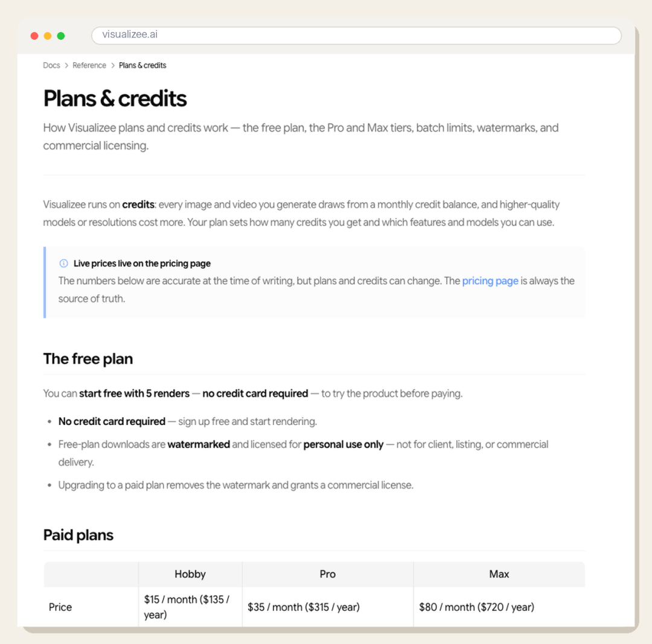This screenshot has height=644, width=652.
Task: Click the Price row label
Action: (60, 607)
